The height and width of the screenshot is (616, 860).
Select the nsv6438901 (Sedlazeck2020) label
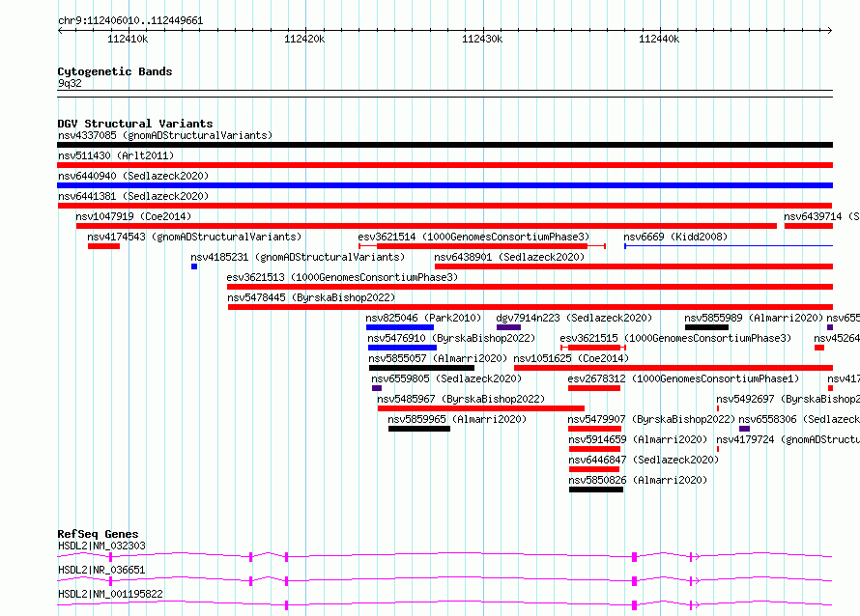coord(509,257)
